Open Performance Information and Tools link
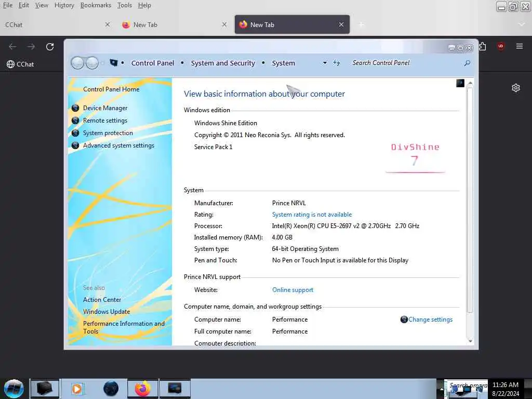 pos(124,327)
